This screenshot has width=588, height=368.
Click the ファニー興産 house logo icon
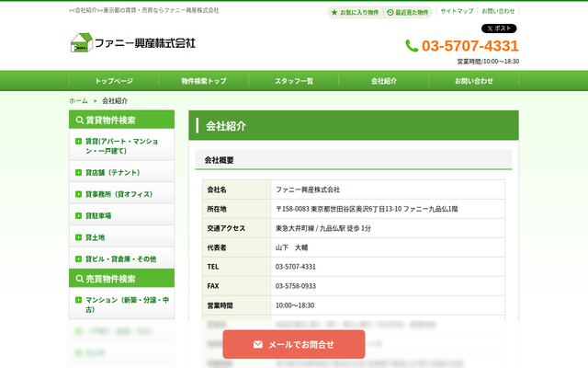(82, 42)
